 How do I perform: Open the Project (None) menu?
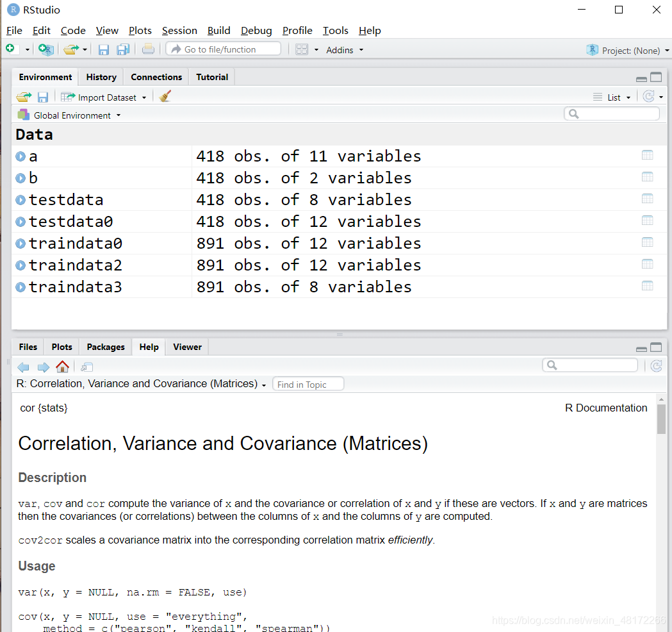click(x=627, y=50)
